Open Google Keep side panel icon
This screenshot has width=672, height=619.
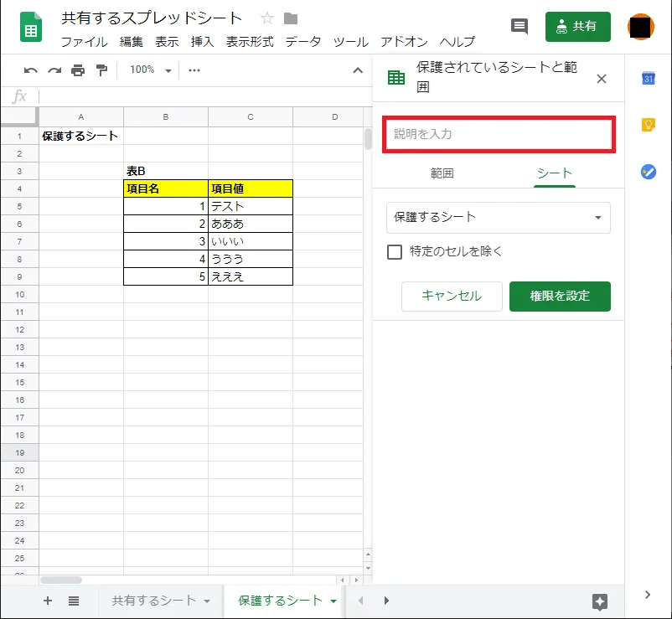coord(648,125)
